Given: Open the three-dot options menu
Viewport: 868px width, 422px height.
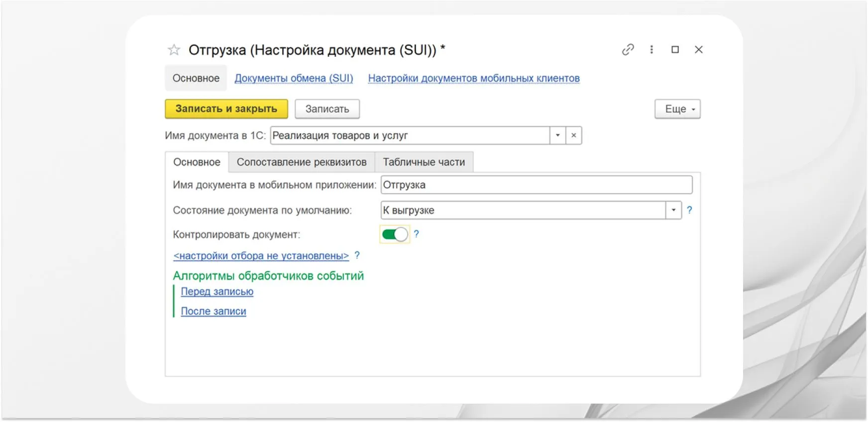Looking at the screenshot, I should click(651, 50).
